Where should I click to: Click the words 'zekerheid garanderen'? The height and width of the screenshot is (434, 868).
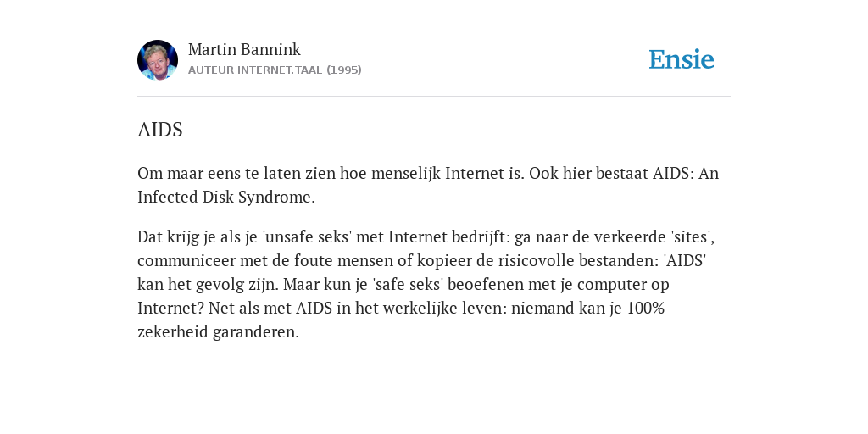(x=216, y=332)
